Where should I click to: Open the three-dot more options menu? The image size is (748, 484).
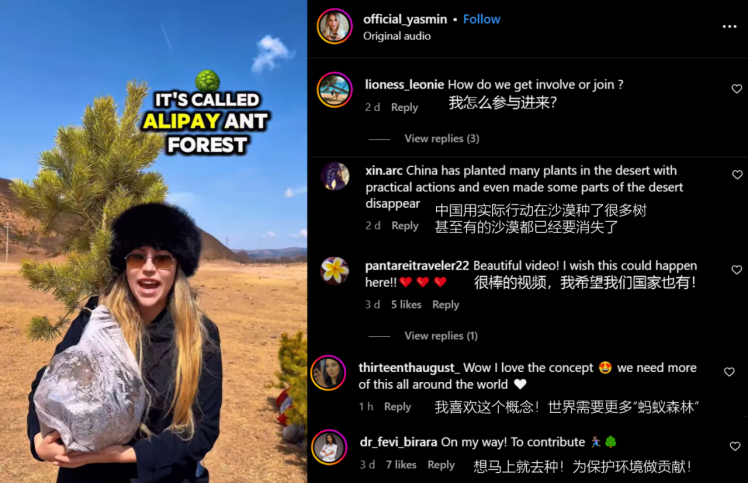[x=729, y=27]
